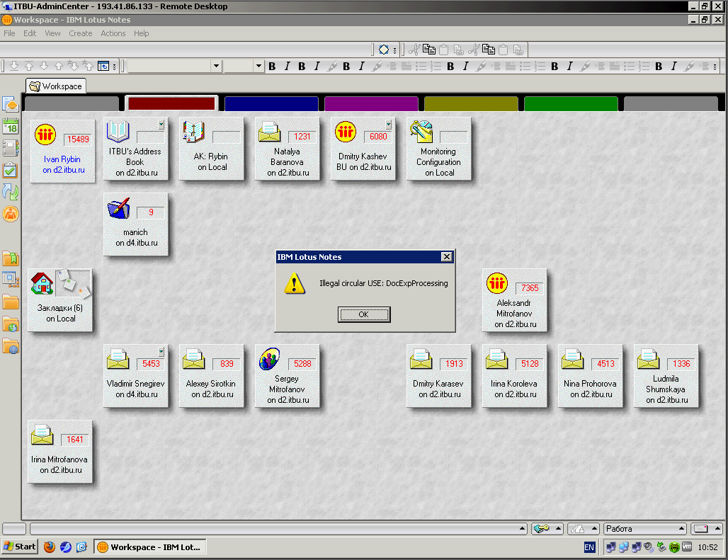Open the Calendar sidebar icon showing 18
This screenshot has height=560, width=728.
(x=10, y=126)
